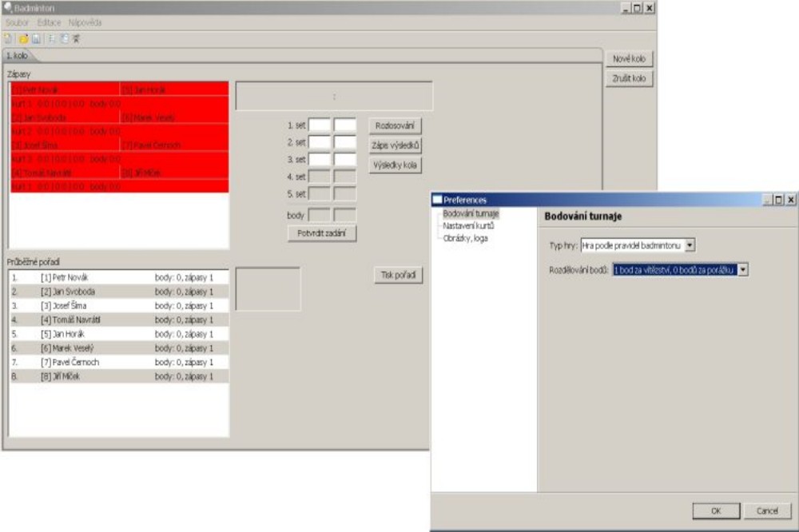
Task: Select Nastavení kurtů in preferences tree
Action: pyautogui.click(x=468, y=226)
